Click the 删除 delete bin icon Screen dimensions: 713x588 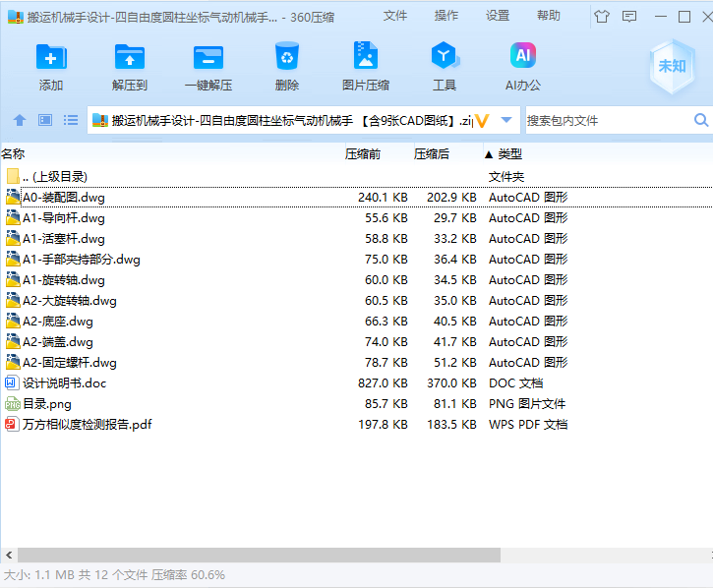pyautogui.click(x=287, y=56)
